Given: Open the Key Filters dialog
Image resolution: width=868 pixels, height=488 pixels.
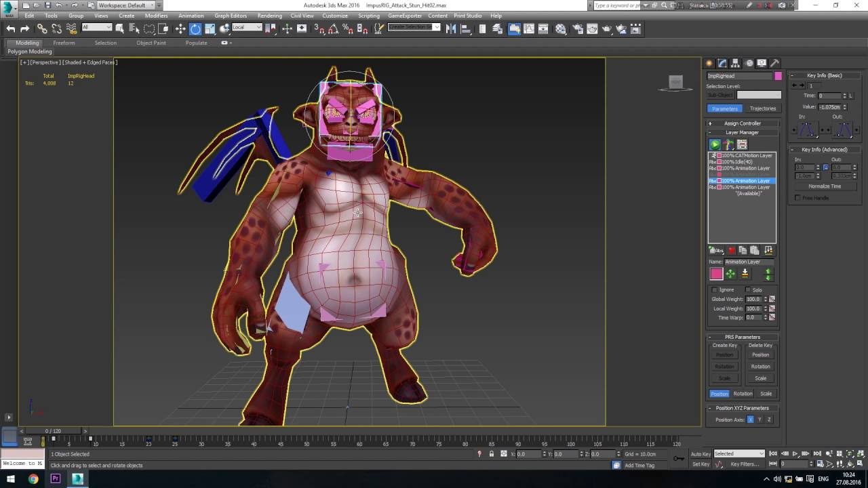Looking at the screenshot, I should tap(745, 464).
